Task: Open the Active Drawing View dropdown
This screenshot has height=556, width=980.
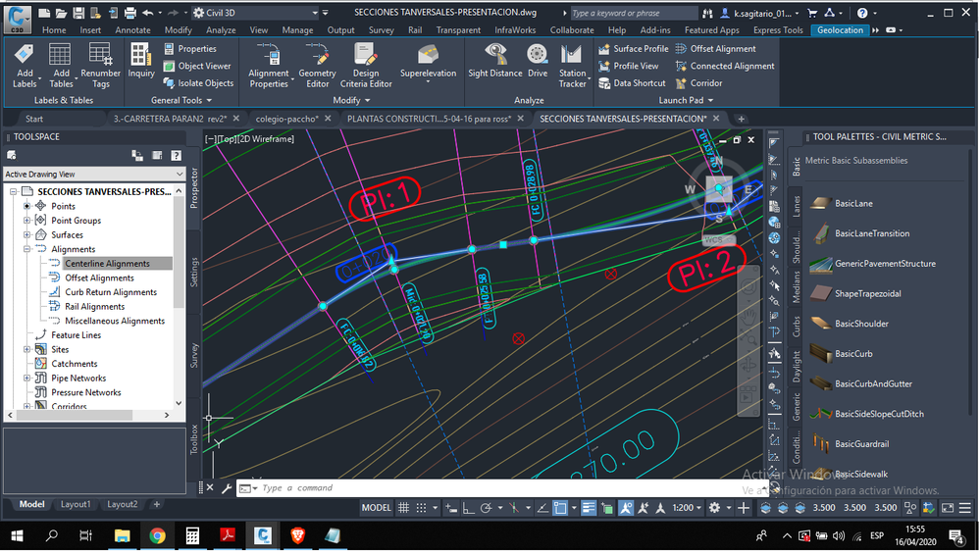Action: click(x=94, y=175)
